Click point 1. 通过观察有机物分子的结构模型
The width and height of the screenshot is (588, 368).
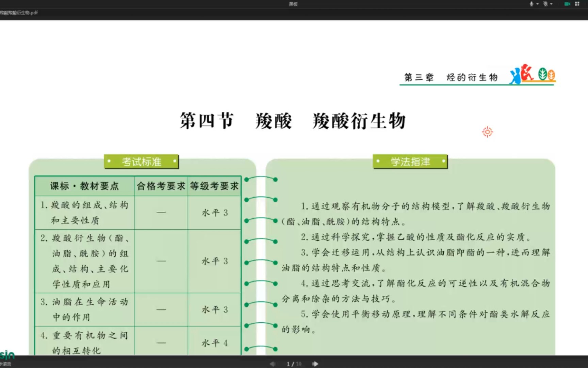pyautogui.click(x=416, y=214)
